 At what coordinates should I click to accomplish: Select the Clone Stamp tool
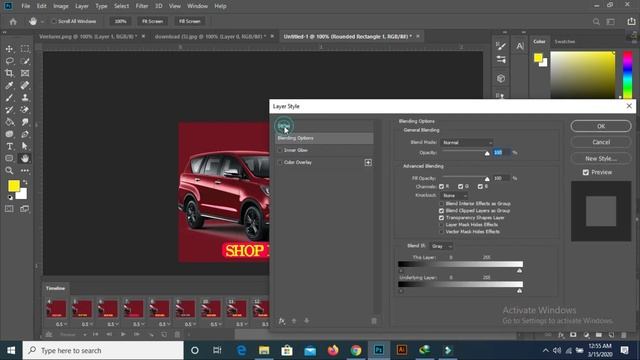point(25,98)
